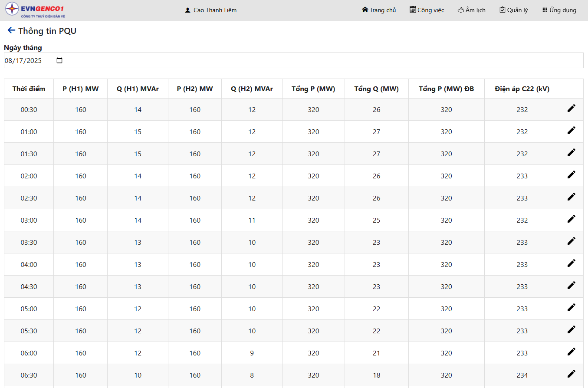Select the 00:30 time cell

pyautogui.click(x=29, y=110)
